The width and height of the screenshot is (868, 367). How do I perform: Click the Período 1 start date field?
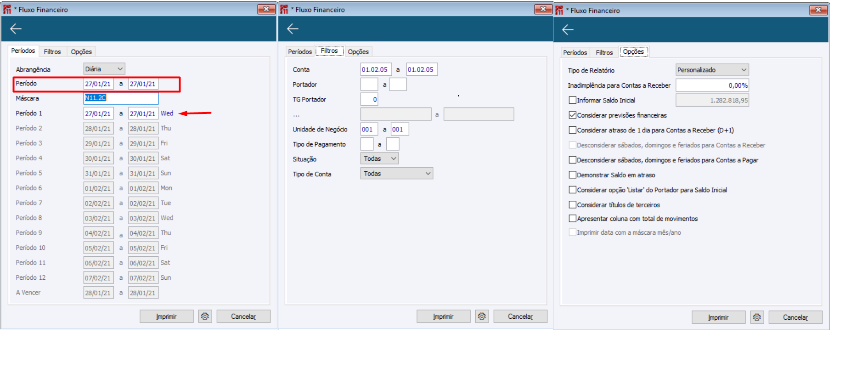[98, 113]
